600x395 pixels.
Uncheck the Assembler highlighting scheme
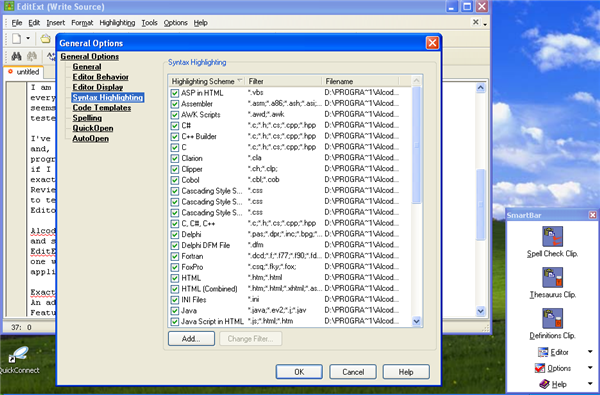[175, 104]
